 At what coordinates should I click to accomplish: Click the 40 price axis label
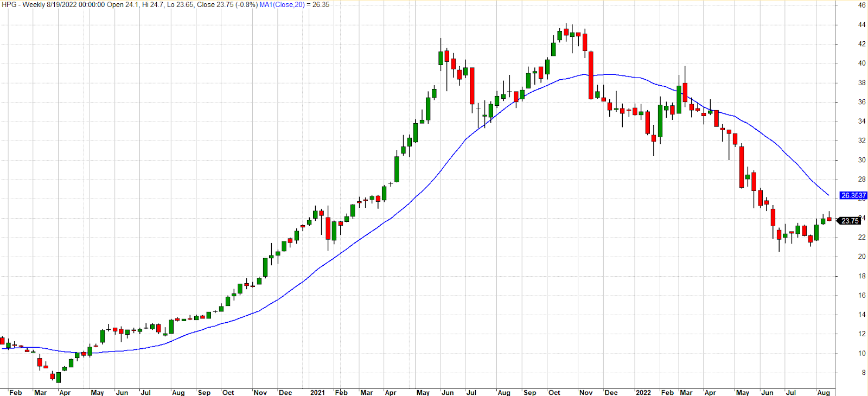click(862, 63)
